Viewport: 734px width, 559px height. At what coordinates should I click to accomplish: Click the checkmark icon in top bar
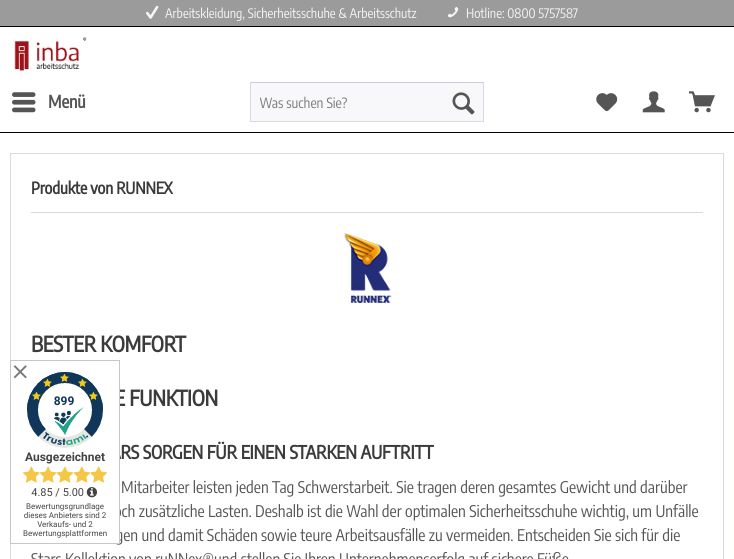(152, 13)
